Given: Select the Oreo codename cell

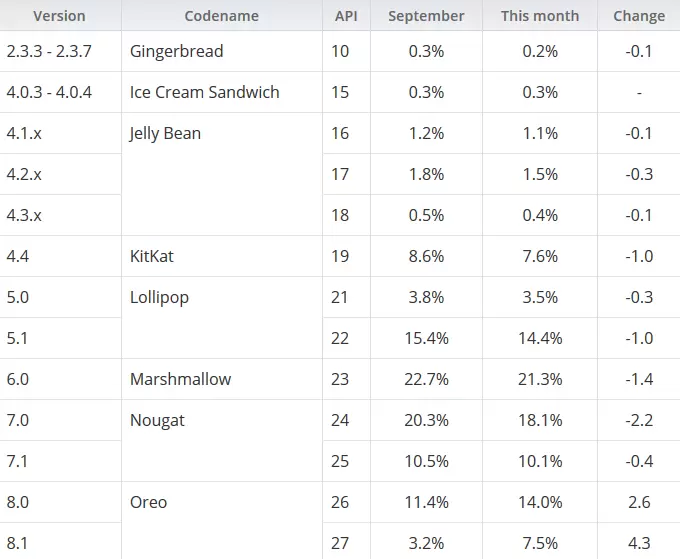Looking at the screenshot, I should point(148,502).
